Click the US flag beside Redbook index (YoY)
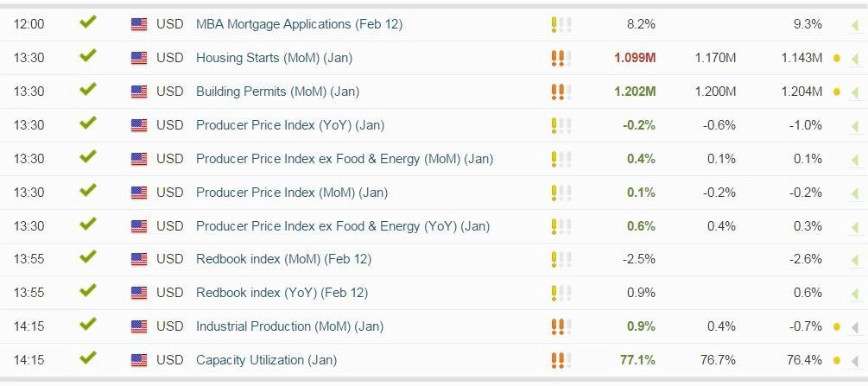 pyautogui.click(x=139, y=293)
